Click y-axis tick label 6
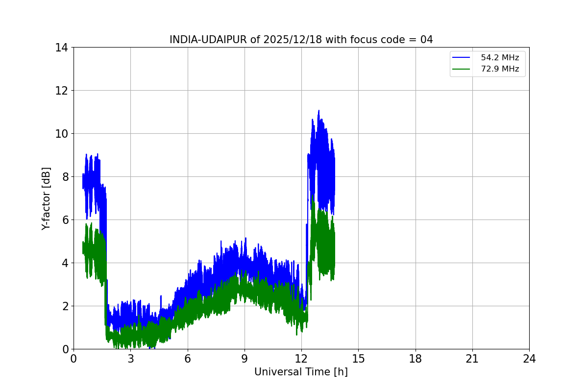588x392 pixels. click(64, 220)
